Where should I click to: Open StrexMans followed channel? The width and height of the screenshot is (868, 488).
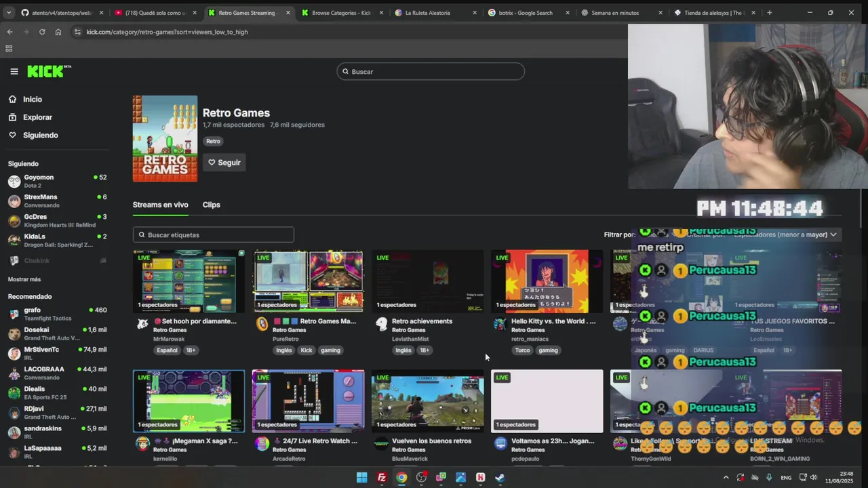point(57,201)
